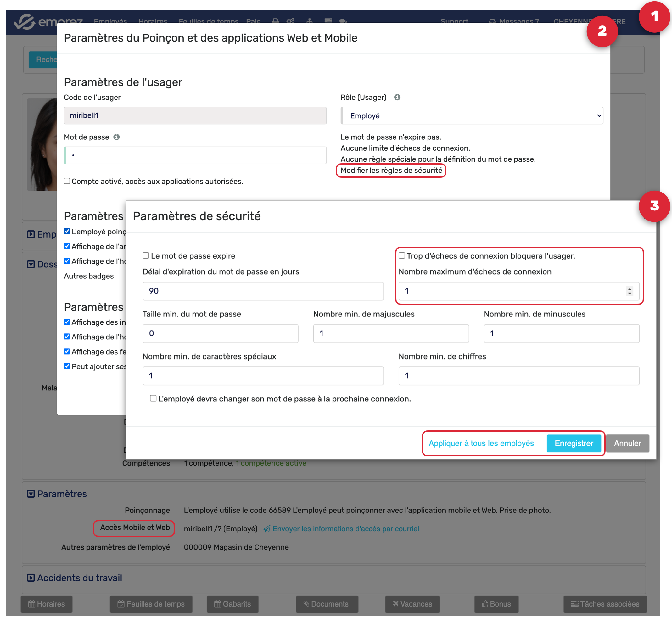Click 'Appliquer à tous les employés' link

click(x=481, y=444)
